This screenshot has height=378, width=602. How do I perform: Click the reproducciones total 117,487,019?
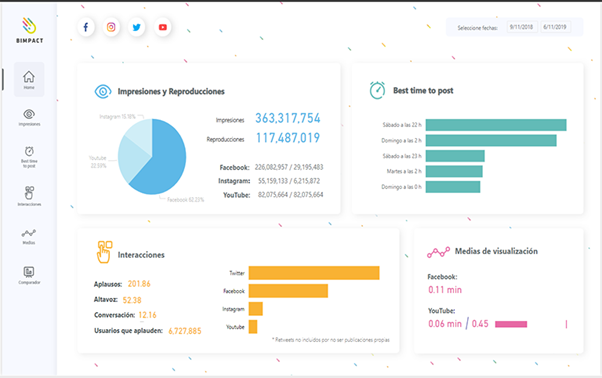(x=288, y=138)
